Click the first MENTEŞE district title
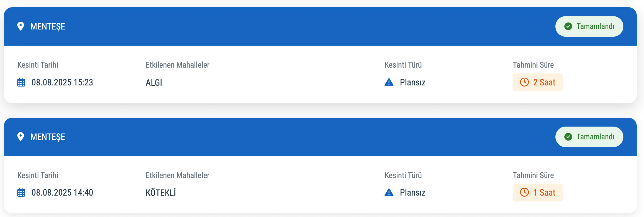Image resolution: width=644 pixels, height=217 pixels. click(48, 26)
